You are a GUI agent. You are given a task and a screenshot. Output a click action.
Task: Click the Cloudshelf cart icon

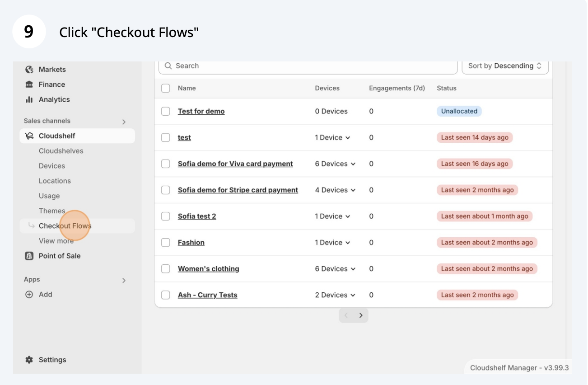29,136
